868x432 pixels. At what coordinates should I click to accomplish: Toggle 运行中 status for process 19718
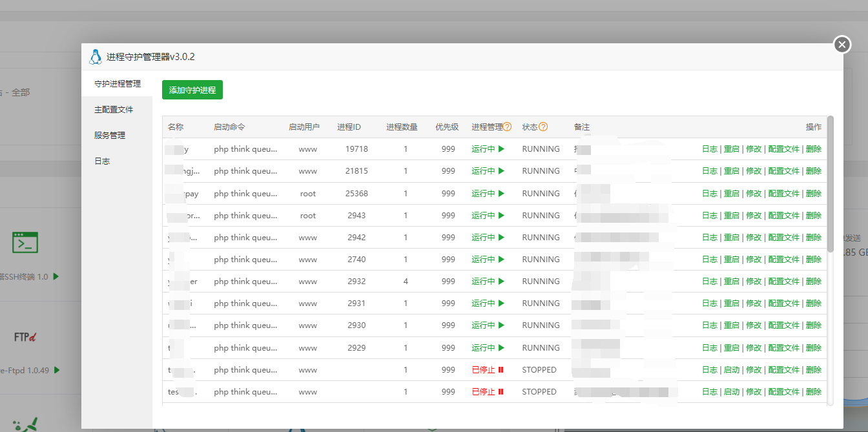tap(488, 149)
